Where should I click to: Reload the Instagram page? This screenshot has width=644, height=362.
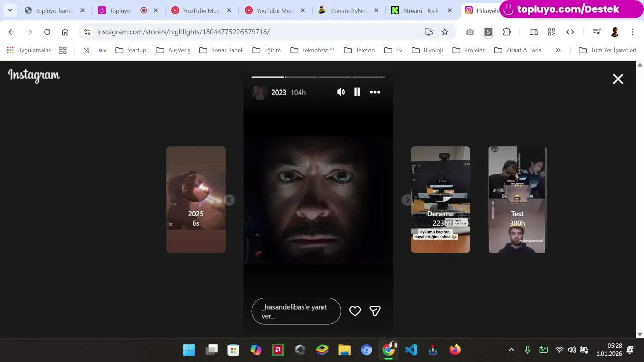point(47,32)
